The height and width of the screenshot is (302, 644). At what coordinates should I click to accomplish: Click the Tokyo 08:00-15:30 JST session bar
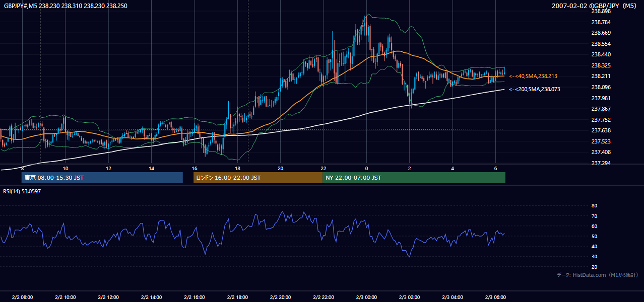pos(102,178)
